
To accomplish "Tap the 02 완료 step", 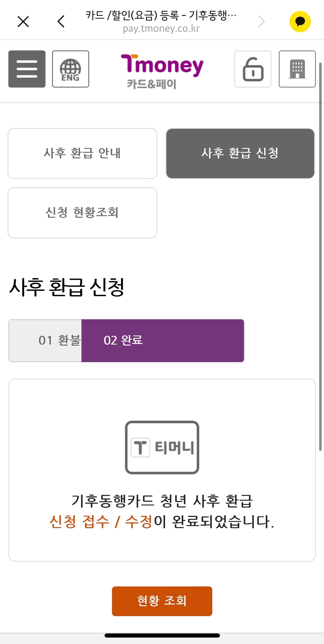I will point(163,341).
